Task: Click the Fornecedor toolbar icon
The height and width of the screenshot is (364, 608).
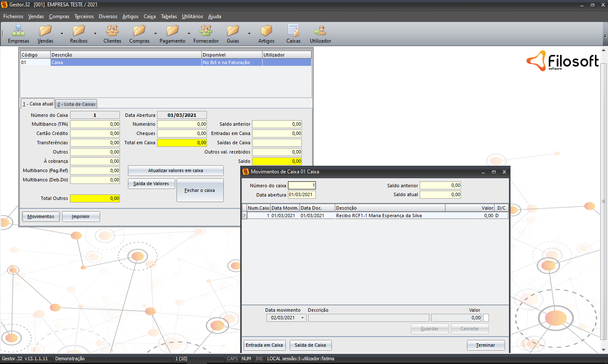Action: 206,31
